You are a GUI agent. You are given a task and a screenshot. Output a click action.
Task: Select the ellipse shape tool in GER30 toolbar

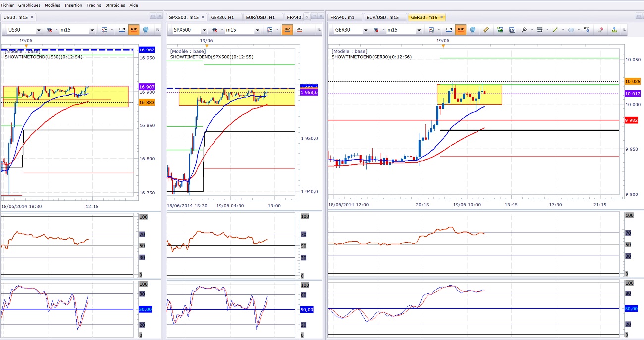pos(571,30)
